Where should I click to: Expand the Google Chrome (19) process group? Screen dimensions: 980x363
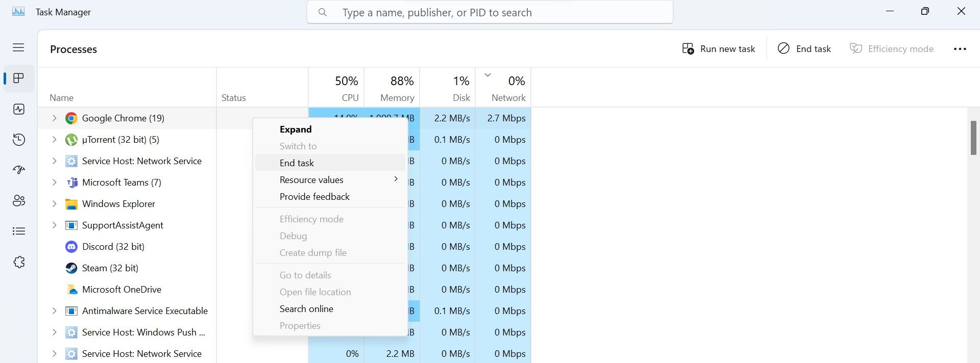pos(54,118)
